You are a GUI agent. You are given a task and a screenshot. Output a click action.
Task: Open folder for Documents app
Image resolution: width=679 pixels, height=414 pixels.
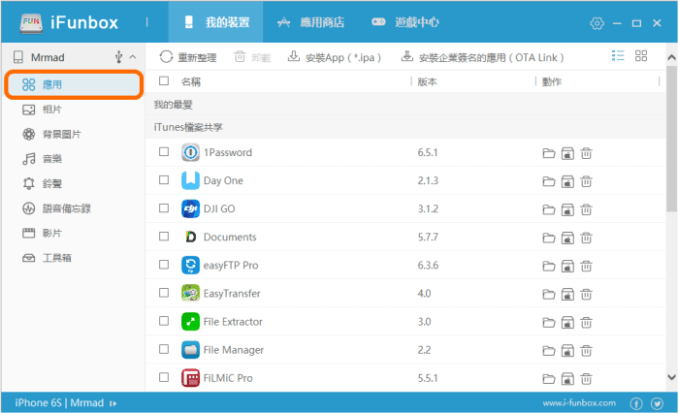[x=549, y=238]
